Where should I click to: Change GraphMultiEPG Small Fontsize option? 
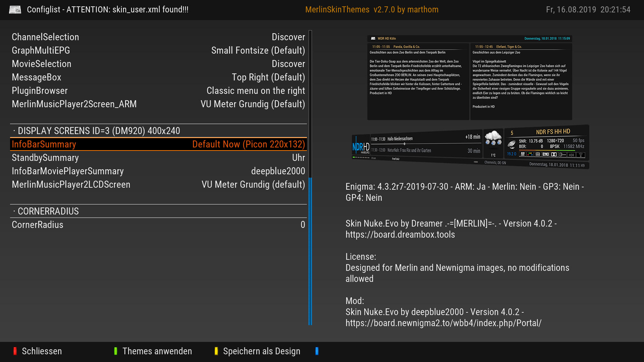(258, 50)
